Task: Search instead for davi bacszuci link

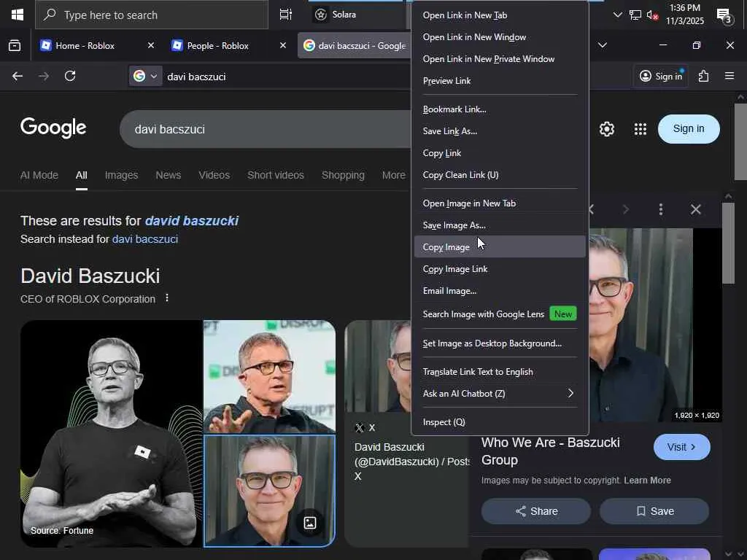Action: click(x=145, y=239)
